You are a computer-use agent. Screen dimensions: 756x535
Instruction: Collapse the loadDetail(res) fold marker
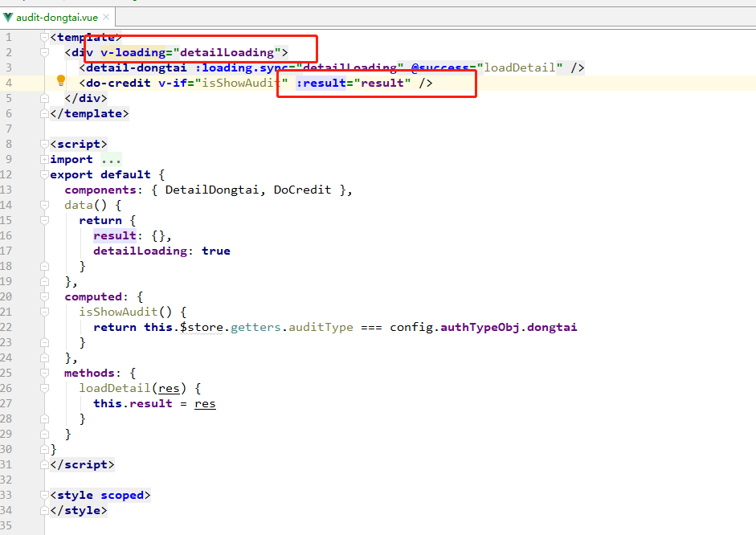44,389
